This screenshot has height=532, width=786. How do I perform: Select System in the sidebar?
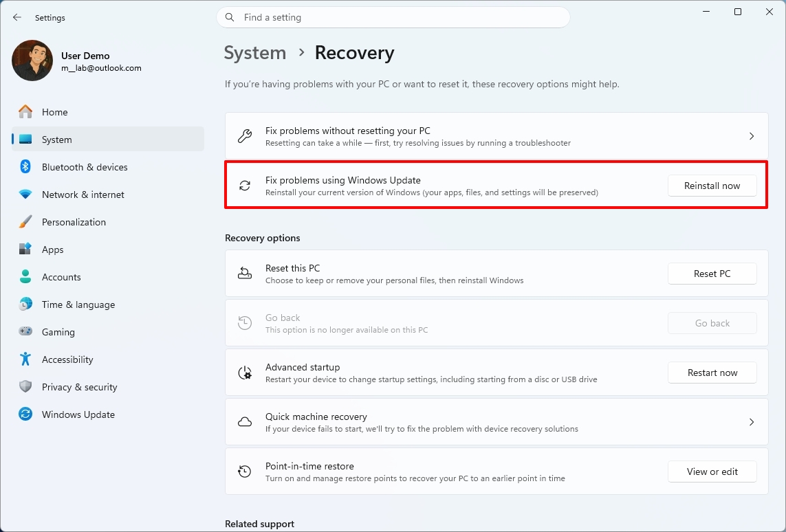coord(108,140)
